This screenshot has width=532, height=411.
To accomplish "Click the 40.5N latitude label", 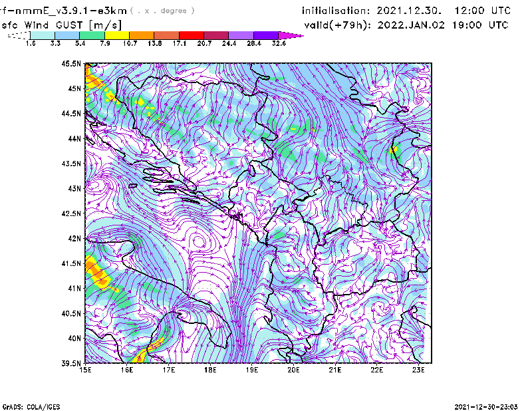I will point(71,314).
